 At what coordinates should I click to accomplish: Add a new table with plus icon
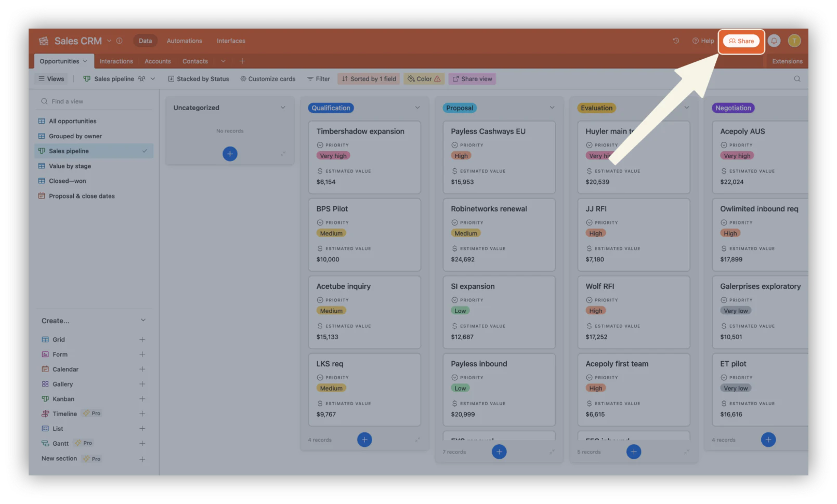click(x=242, y=61)
